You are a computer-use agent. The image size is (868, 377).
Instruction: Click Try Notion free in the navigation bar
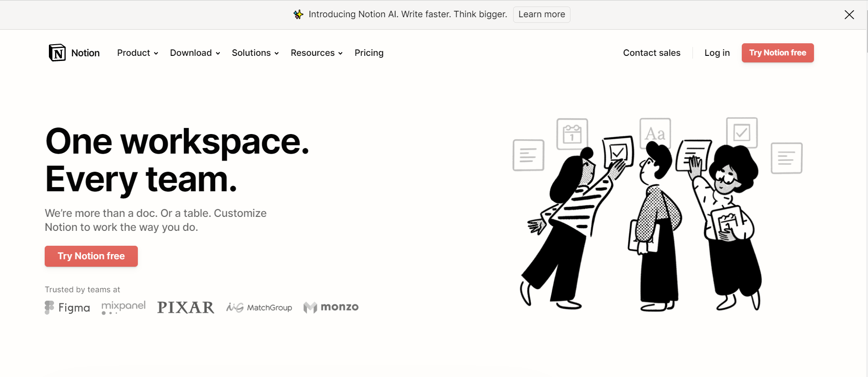[x=778, y=53]
